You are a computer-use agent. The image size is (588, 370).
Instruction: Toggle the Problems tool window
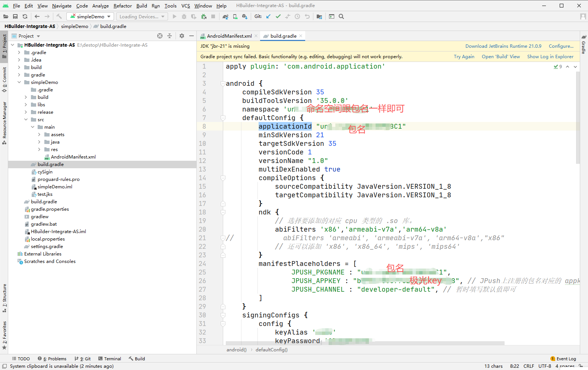point(52,359)
